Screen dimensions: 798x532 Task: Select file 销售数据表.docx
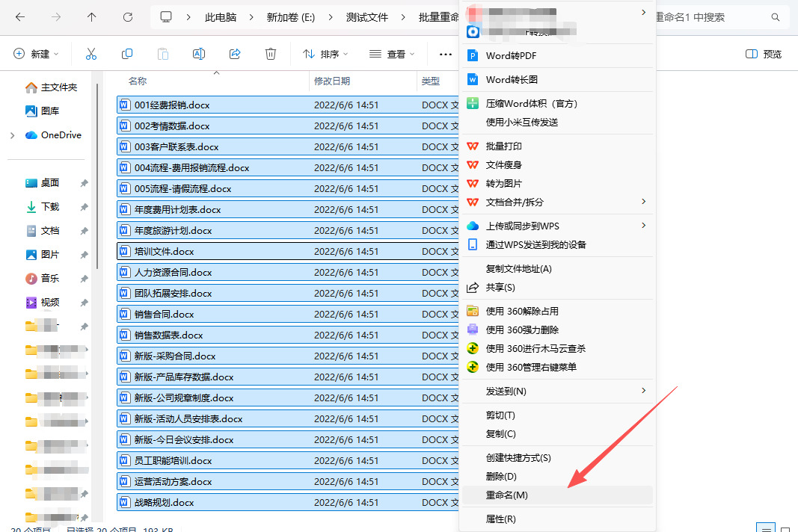point(287,335)
